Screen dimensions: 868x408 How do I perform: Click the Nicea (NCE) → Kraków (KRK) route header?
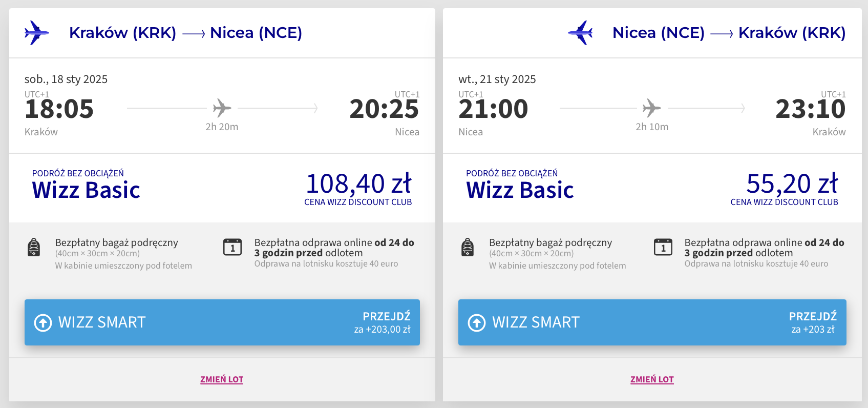click(x=729, y=33)
